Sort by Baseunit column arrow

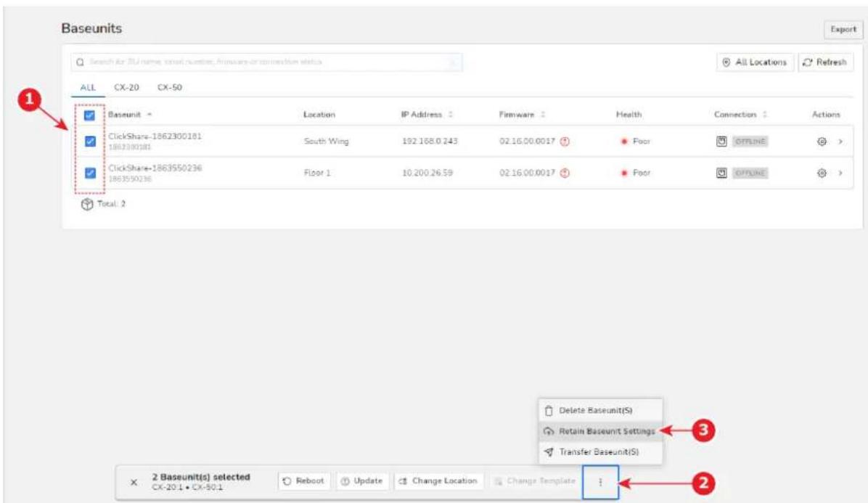(x=150, y=115)
